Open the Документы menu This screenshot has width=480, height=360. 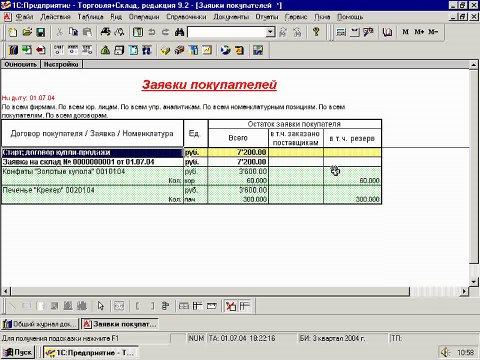(231, 17)
